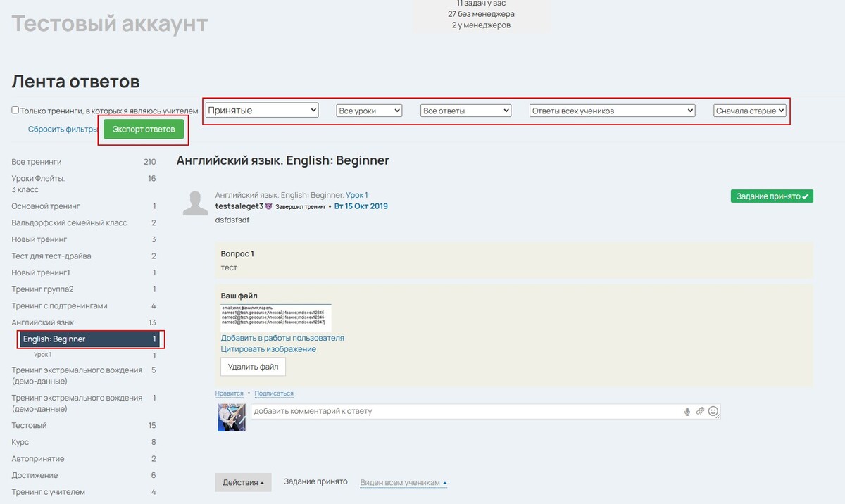Click into the add comment input field
845x504 pixels.
[x=465, y=411]
